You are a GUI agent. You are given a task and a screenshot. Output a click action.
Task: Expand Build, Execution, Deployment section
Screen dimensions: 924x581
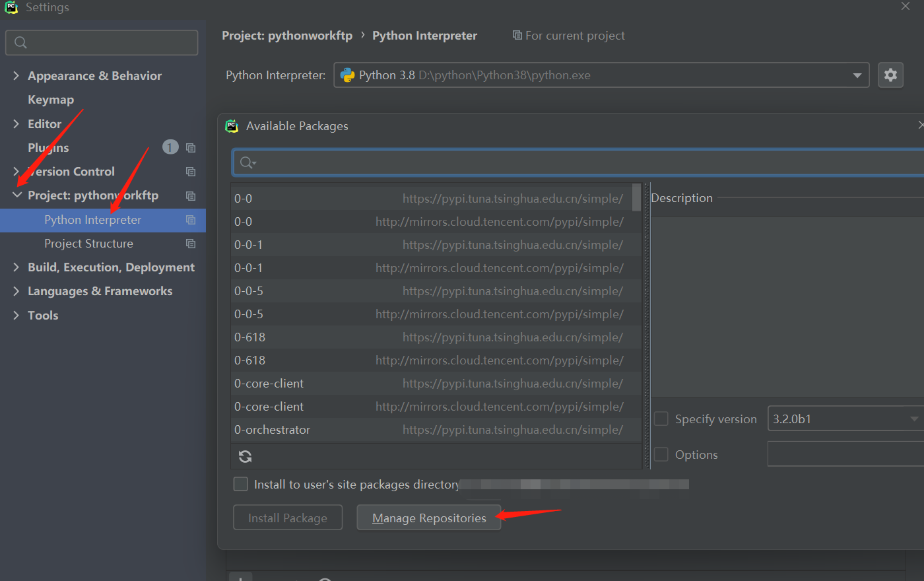pyautogui.click(x=16, y=267)
